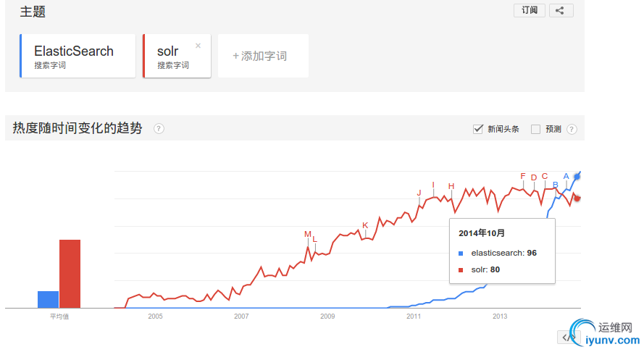
Task: Select news headline marker J
Action: [x=419, y=193]
